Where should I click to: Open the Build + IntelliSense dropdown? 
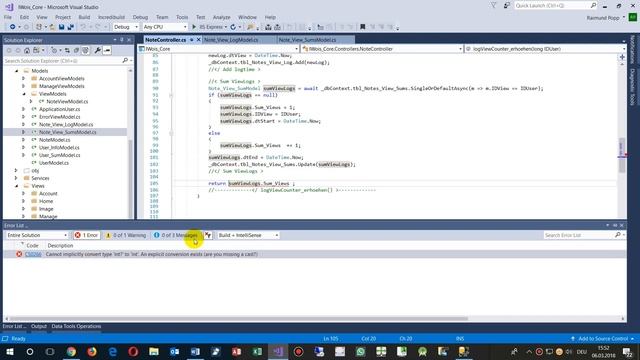tap(248, 235)
